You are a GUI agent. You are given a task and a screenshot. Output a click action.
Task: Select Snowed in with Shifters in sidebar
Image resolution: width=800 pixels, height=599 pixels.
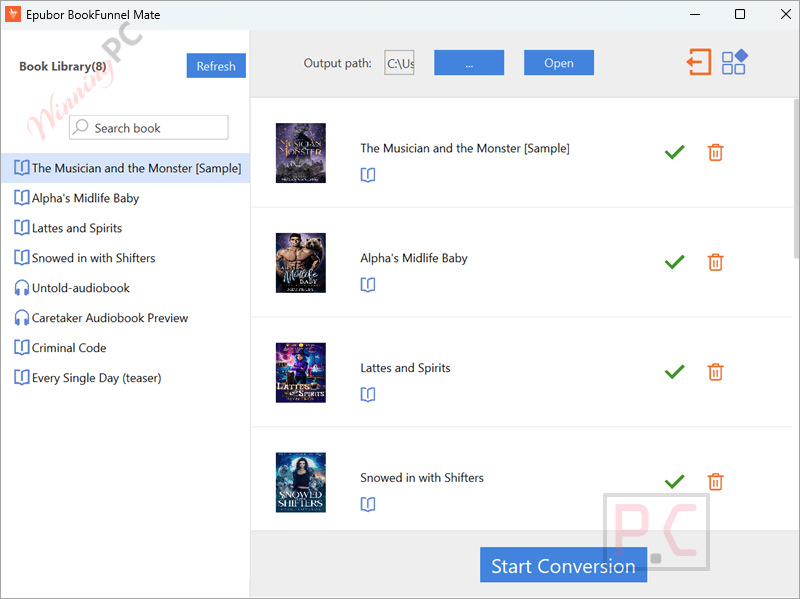click(125, 258)
